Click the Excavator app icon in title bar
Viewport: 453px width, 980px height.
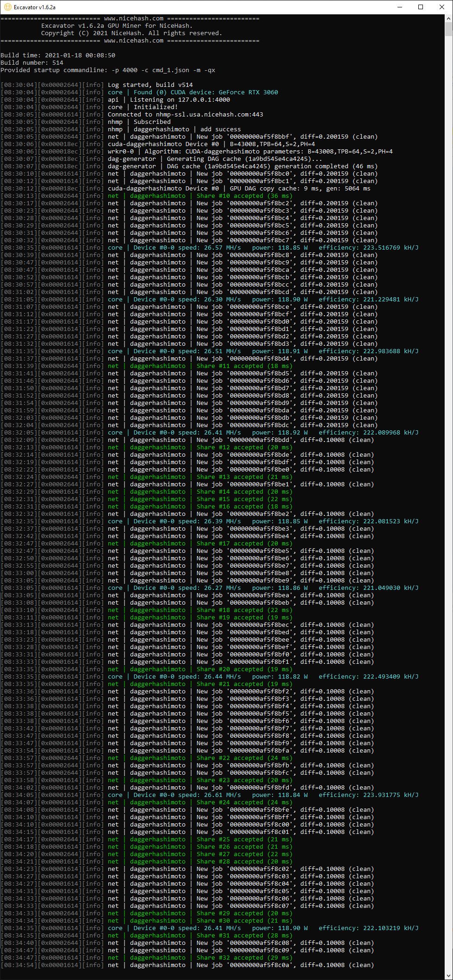7,7
